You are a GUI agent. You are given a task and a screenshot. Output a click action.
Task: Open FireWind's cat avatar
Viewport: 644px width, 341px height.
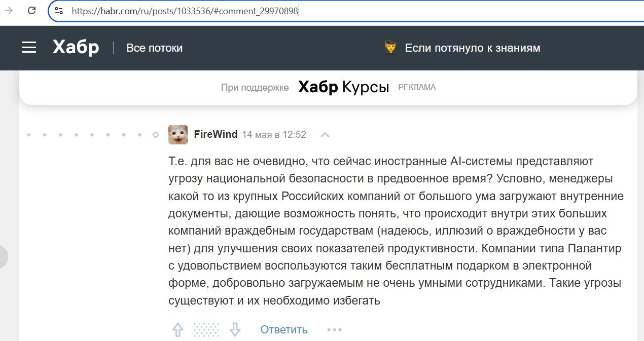pos(178,135)
